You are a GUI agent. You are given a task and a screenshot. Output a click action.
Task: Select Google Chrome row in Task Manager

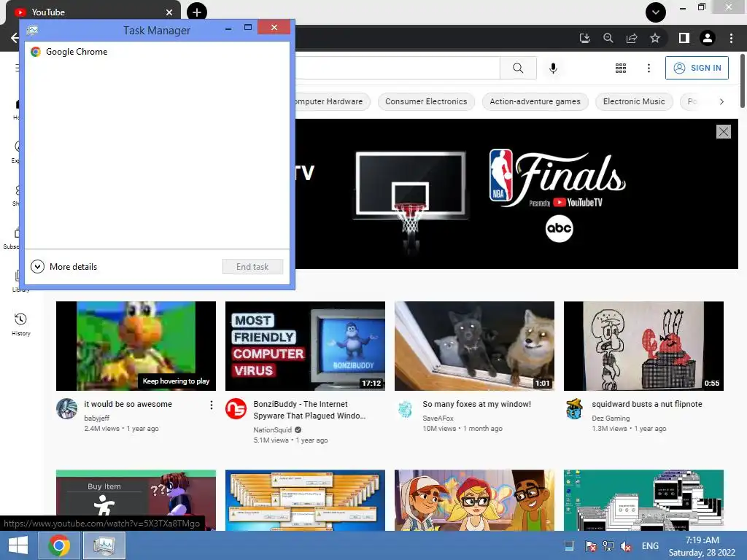(x=157, y=52)
